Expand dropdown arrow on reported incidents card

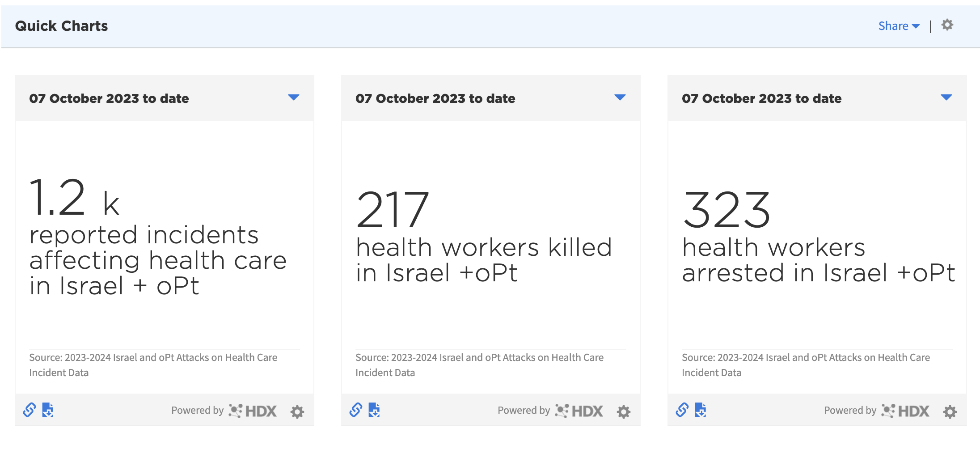click(293, 98)
